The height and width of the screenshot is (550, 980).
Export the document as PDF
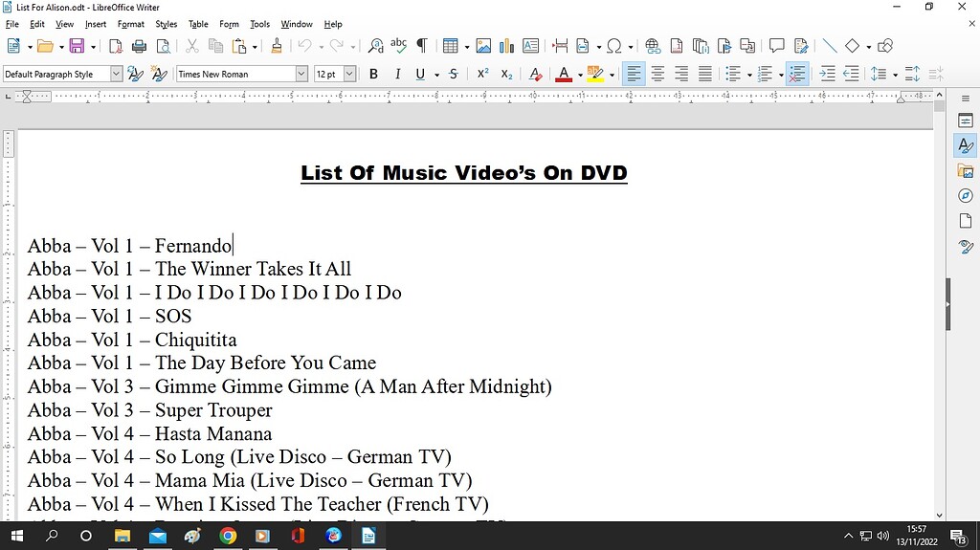coord(116,46)
